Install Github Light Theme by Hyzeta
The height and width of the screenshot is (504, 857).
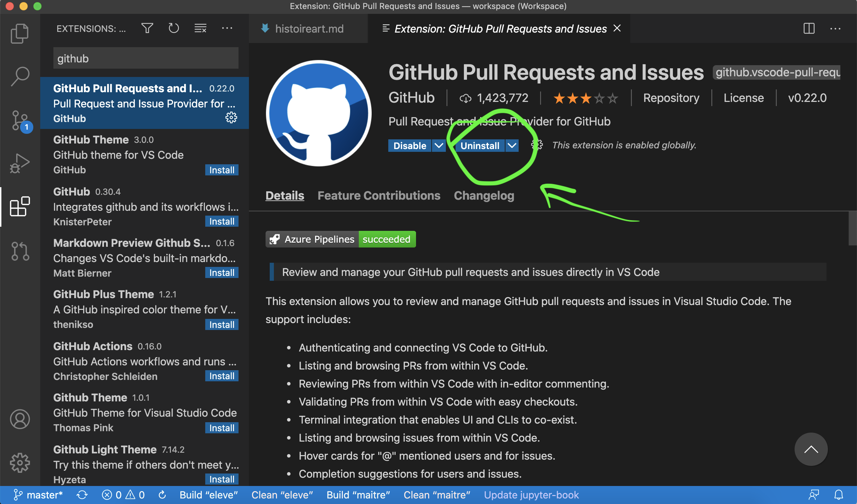click(x=222, y=479)
